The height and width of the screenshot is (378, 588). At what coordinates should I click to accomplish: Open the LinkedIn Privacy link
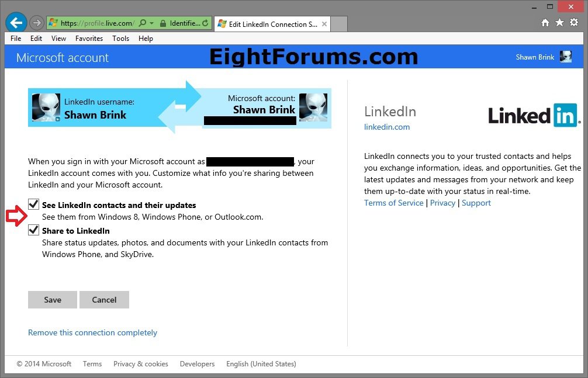tap(442, 203)
